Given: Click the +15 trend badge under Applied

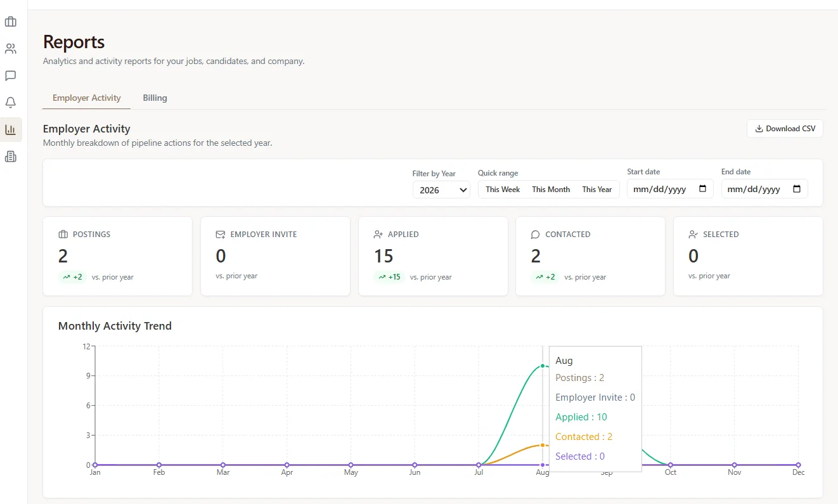Looking at the screenshot, I should pos(390,277).
